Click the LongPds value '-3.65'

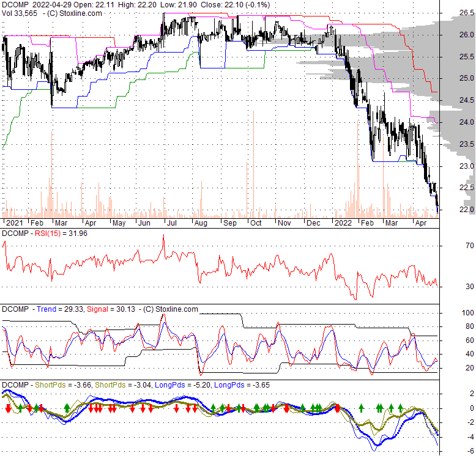[261, 385]
